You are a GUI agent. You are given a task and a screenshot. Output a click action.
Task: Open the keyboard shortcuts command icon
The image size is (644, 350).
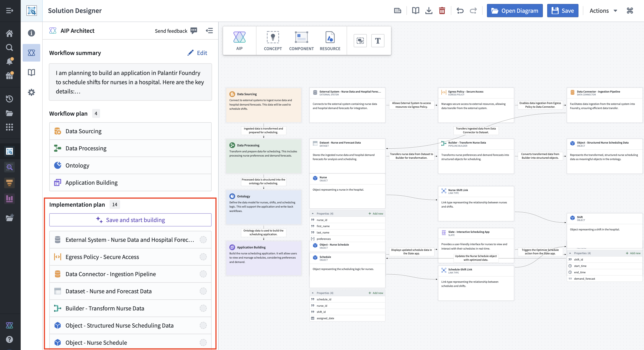(630, 11)
